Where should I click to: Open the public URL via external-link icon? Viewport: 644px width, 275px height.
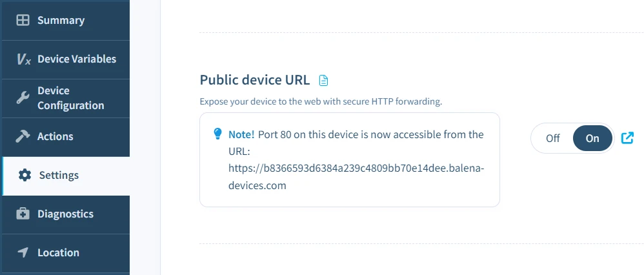[627, 137]
